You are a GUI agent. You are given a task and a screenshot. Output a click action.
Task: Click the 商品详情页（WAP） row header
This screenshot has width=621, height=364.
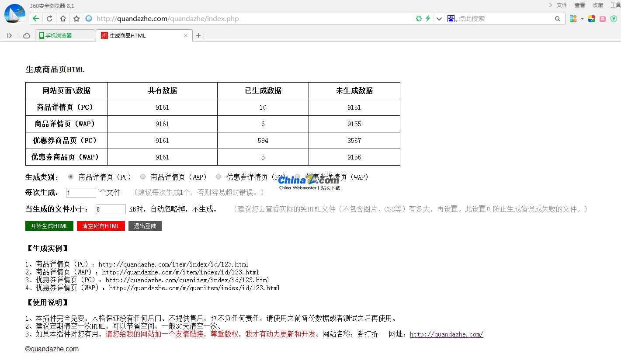[66, 124]
